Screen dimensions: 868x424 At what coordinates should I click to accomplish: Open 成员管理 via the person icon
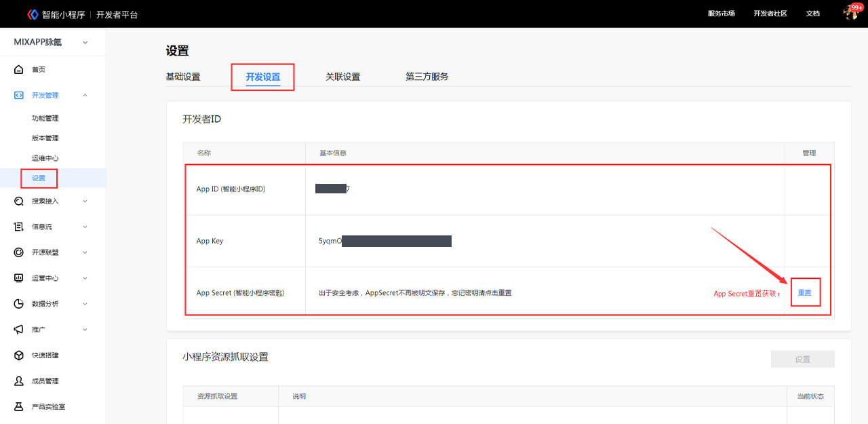19,381
